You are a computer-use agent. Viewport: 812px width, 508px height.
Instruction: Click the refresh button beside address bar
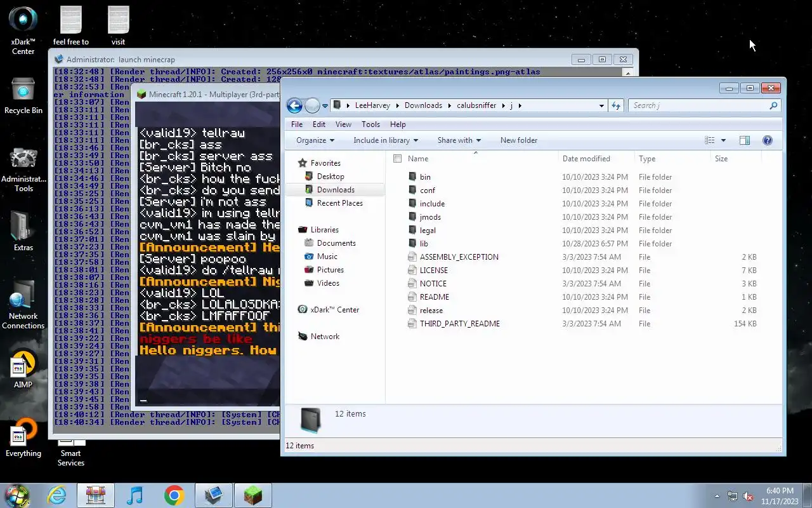616,105
